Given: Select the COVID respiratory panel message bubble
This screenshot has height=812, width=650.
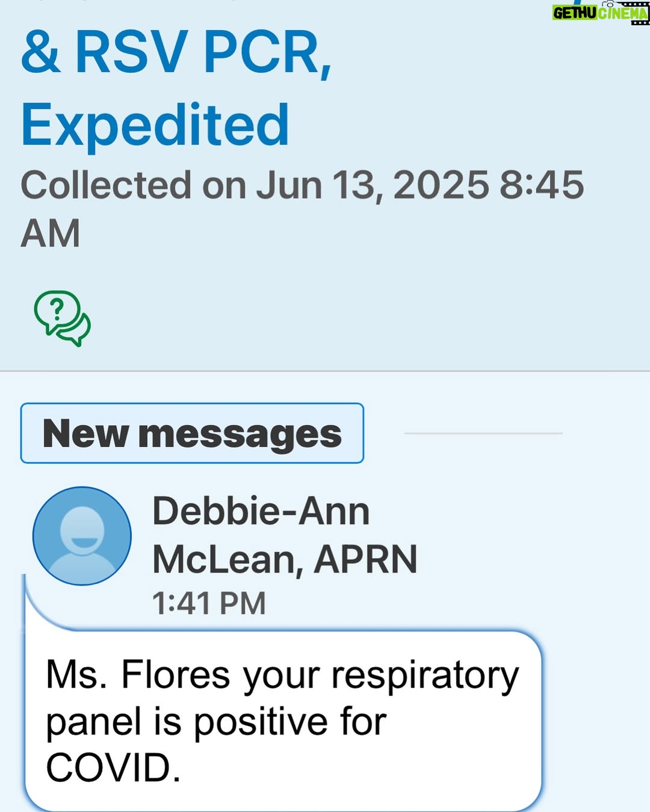Looking at the screenshot, I should (283, 721).
